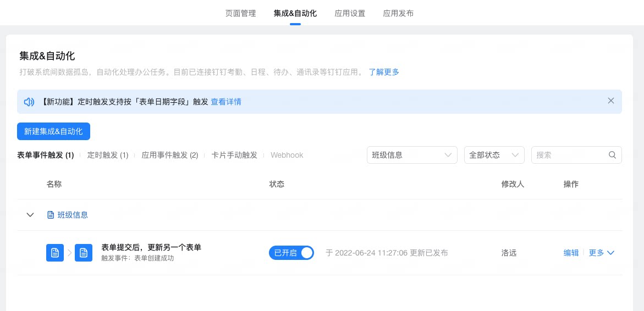Open the 应用发布 tab

398,13
